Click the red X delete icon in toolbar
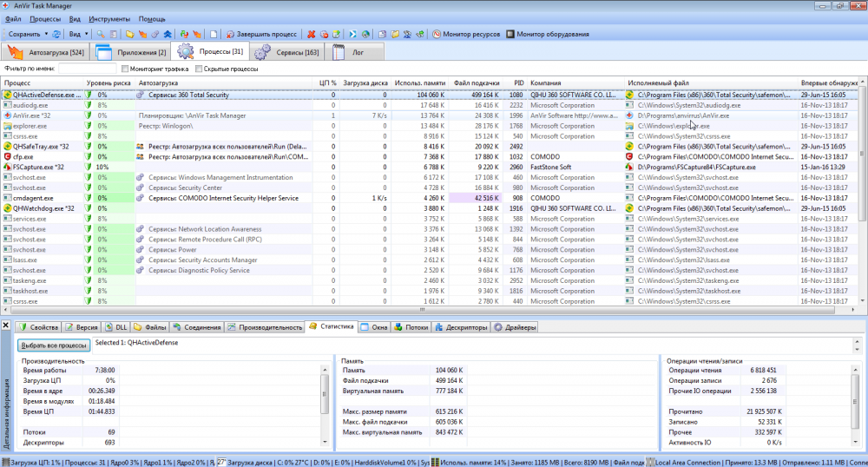This screenshot has height=467, width=868. (311, 35)
